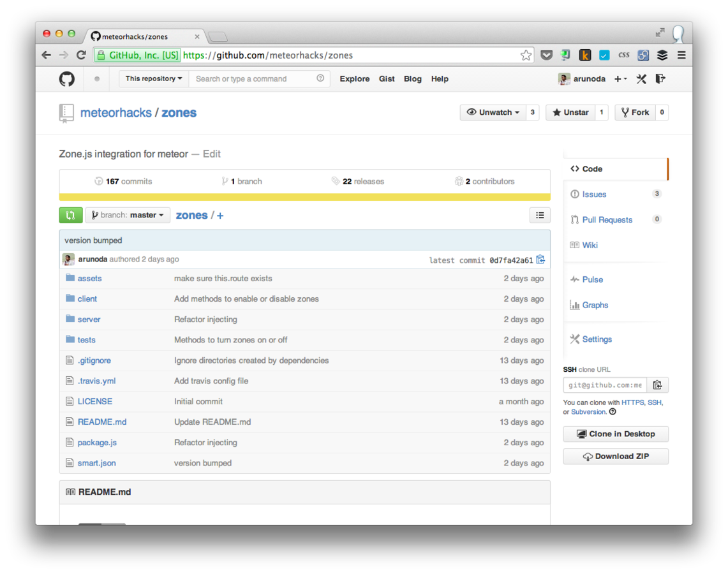Open account settings tools icon
Viewport: 728px width, 574px height.
pos(641,79)
